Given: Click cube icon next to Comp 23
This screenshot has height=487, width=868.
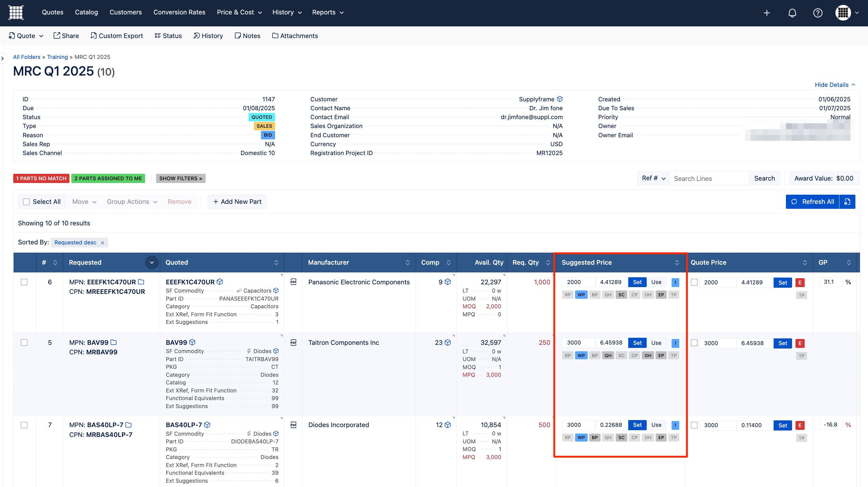Looking at the screenshot, I should (448, 342).
